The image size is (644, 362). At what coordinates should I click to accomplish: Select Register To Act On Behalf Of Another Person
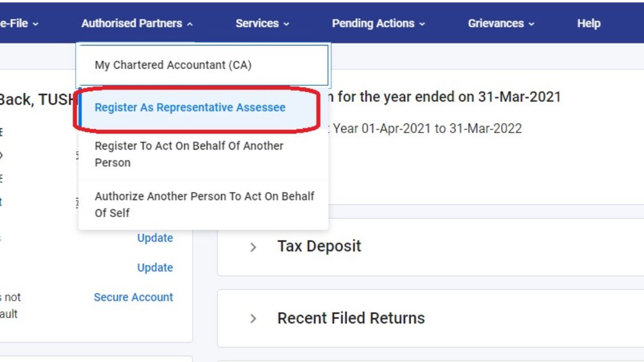pos(189,154)
